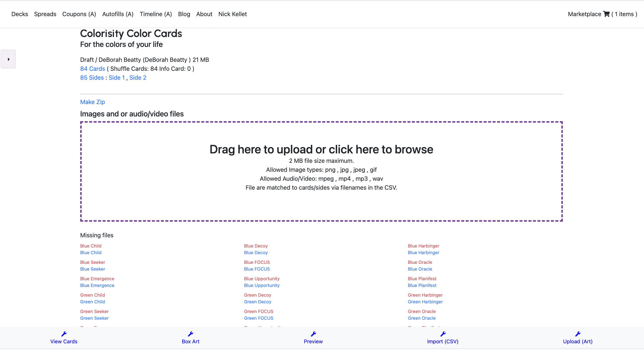Open the Side 2 link
644x350 pixels.
[138, 78]
